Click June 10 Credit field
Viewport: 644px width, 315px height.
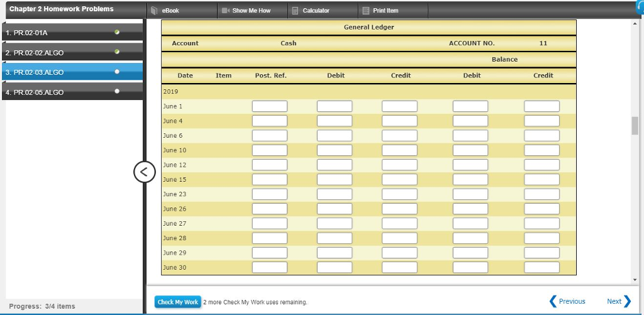click(x=399, y=150)
